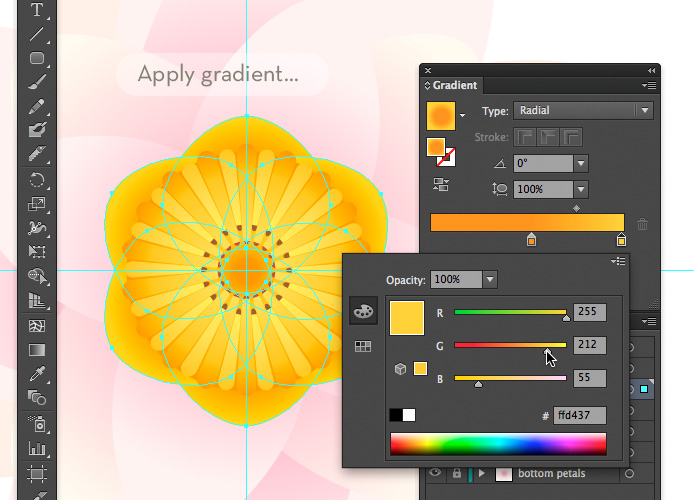The image size is (694, 500).
Task: Toggle lock on bottom petals layer
Action: [456, 473]
